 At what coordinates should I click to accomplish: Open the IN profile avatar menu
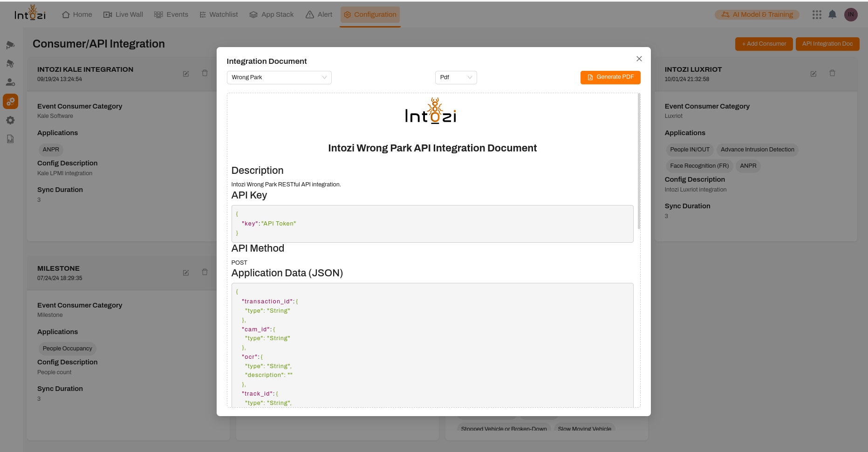[851, 14]
